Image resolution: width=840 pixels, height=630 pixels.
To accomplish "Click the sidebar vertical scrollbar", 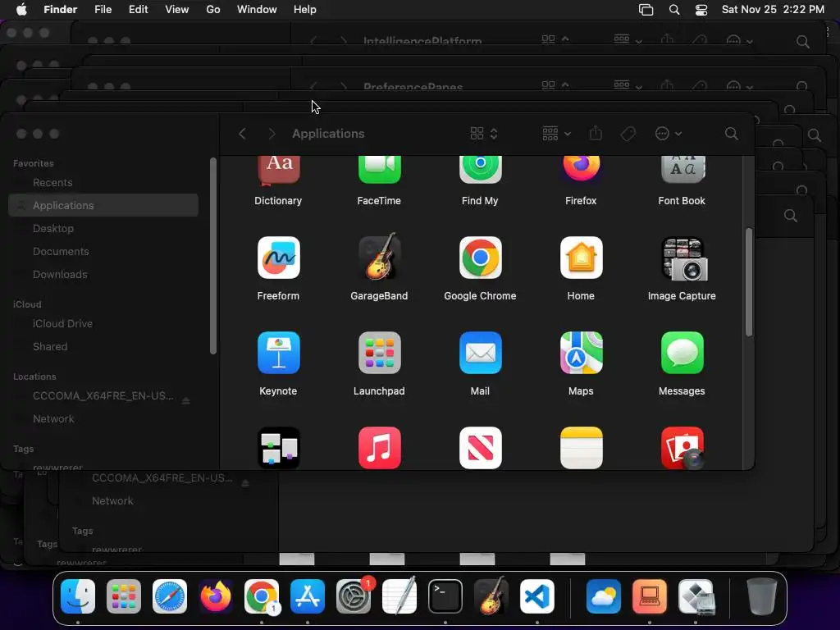I will click(212, 256).
